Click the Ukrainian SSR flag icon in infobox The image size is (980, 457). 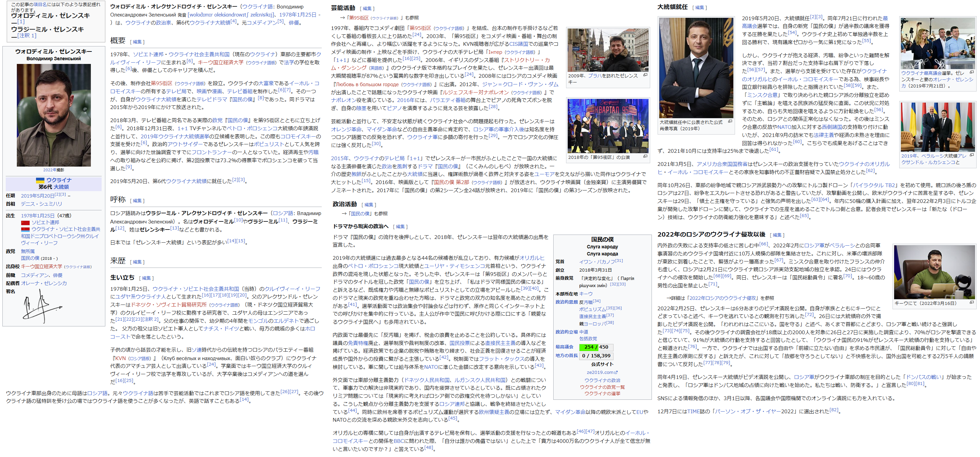[25, 230]
